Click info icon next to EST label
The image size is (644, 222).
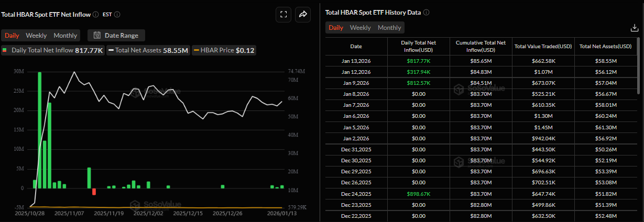(117, 15)
